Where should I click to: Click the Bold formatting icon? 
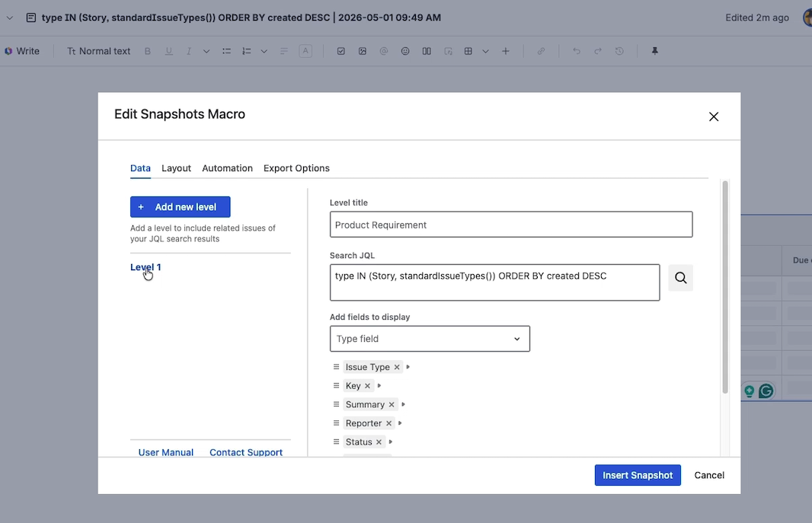click(x=148, y=51)
